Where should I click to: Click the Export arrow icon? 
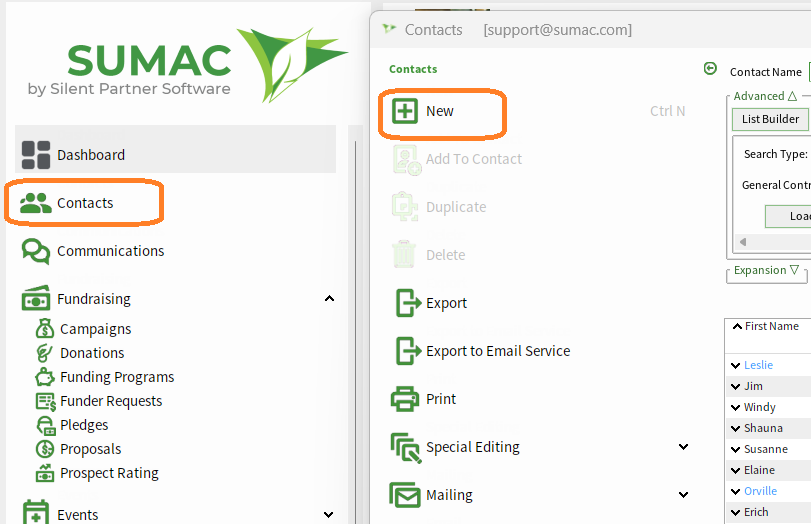(408, 303)
